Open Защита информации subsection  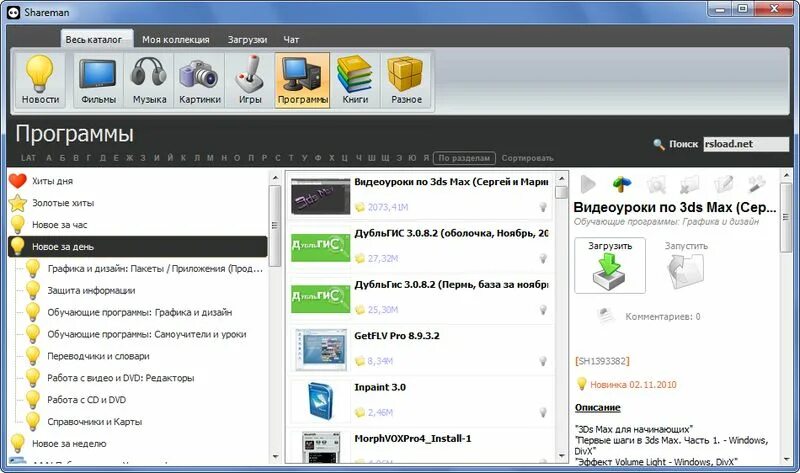click(91, 290)
